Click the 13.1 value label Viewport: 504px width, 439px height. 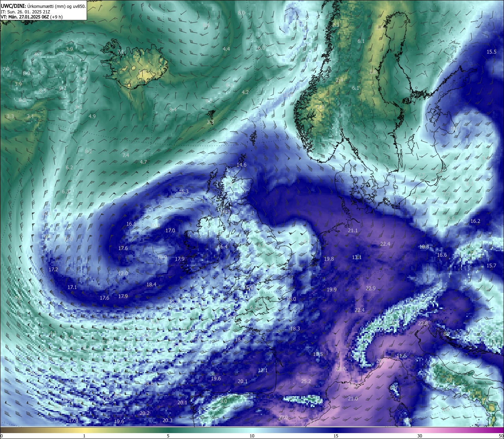[x=357, y=257]
